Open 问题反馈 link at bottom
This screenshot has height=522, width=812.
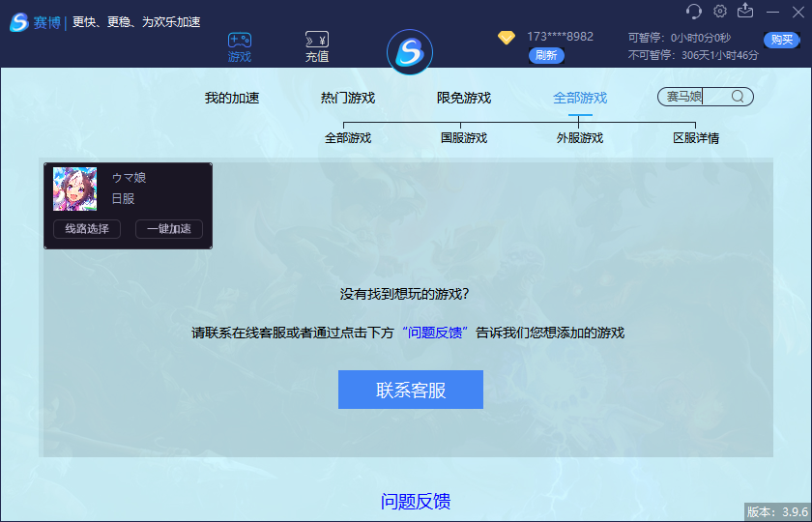[416, 502]
